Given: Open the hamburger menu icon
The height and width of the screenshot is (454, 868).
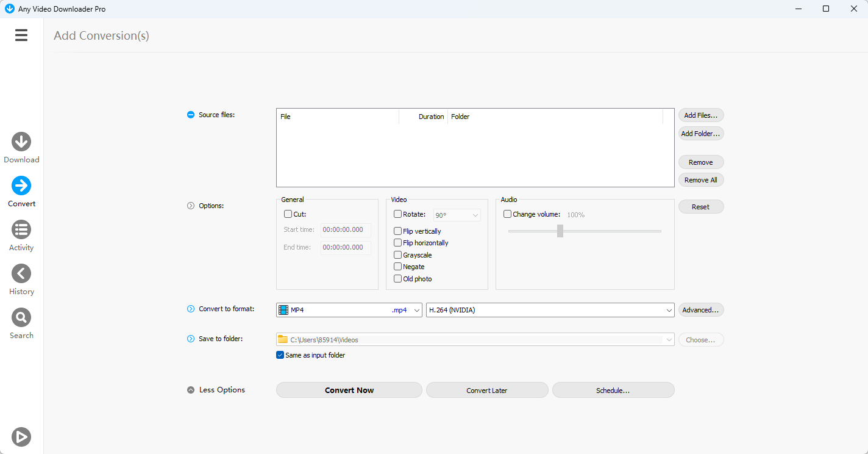Looking at the screenshot, I should pos(21,35).
